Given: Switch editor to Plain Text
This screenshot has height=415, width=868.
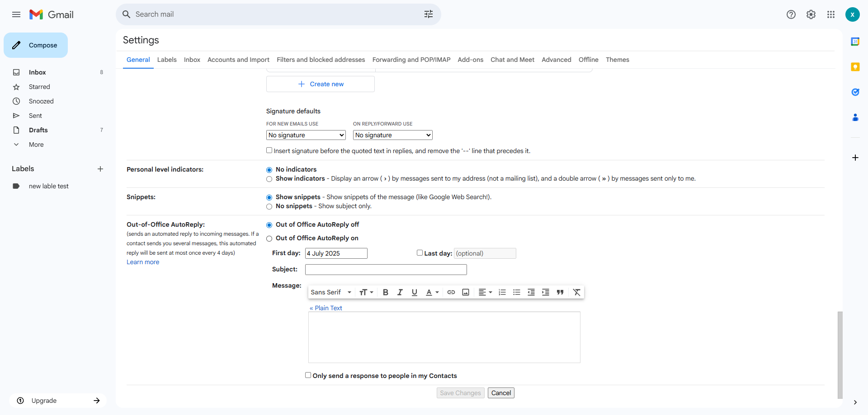Looking at the screenshot, I should (x=326, y=308).
